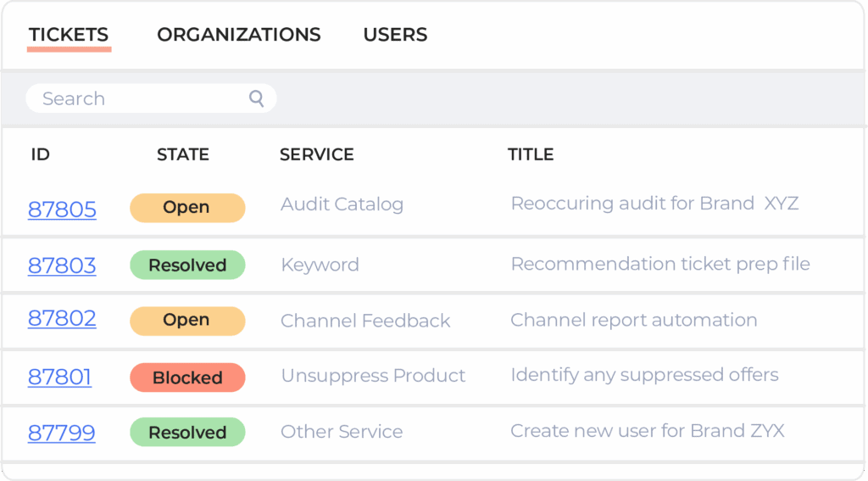Select title Channel report automation

[x=634, y=320]
